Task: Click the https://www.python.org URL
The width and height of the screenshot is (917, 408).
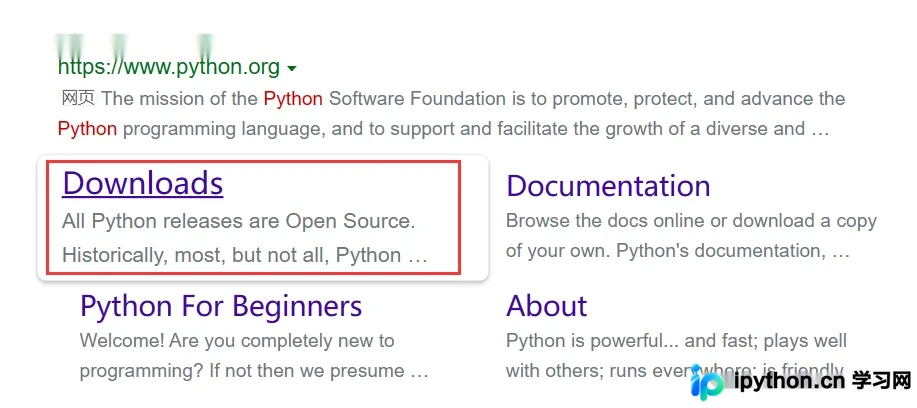Action: click(x=169, y=67)
